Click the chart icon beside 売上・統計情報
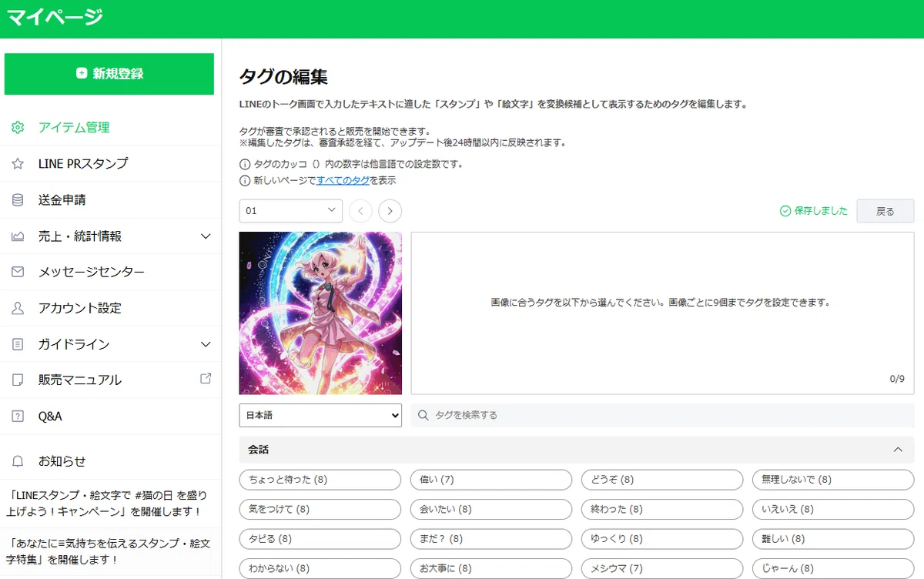This screenshot has width=924, height=579. tap(18, 236)
